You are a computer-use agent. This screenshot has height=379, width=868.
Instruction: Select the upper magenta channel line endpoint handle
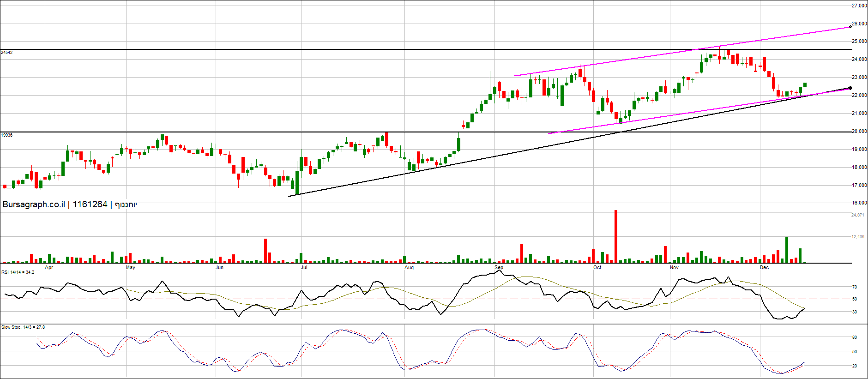[850, 27]
